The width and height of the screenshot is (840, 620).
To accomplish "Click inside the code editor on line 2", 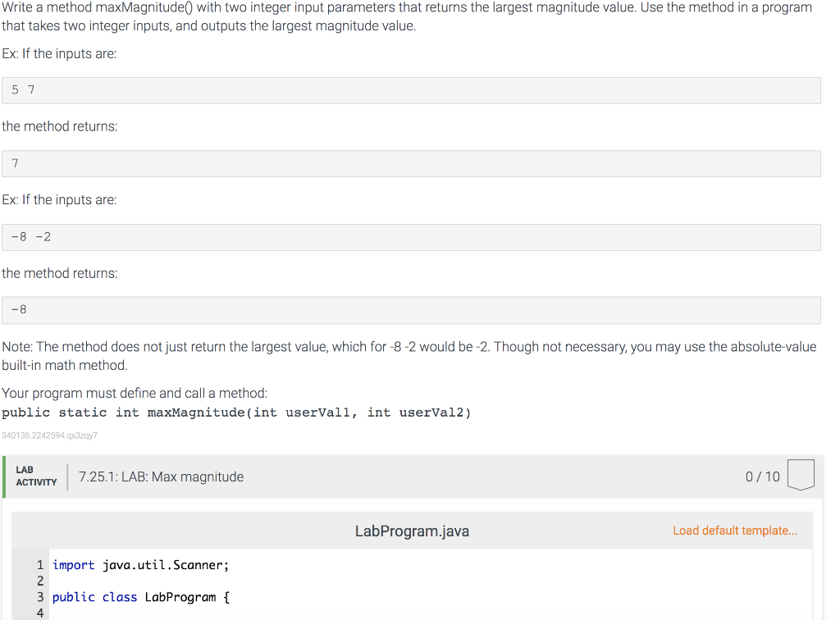I will coord(164,581).
